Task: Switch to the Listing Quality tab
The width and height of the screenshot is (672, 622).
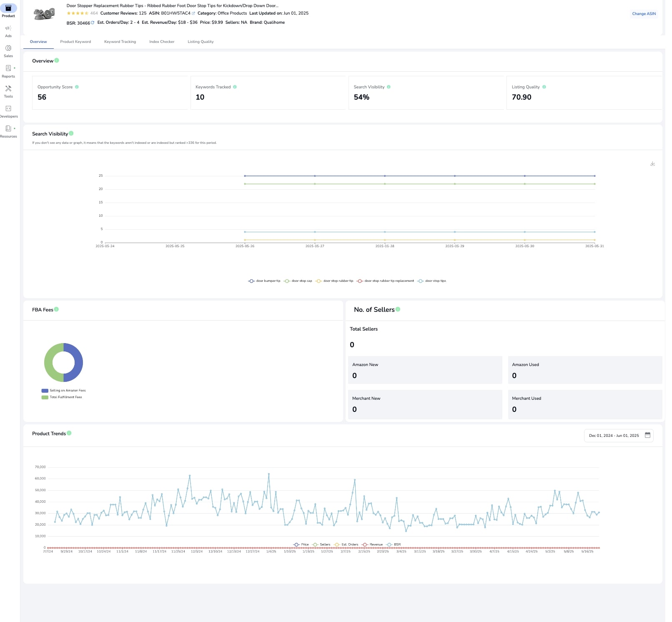Action: click(x=201, y=42)
